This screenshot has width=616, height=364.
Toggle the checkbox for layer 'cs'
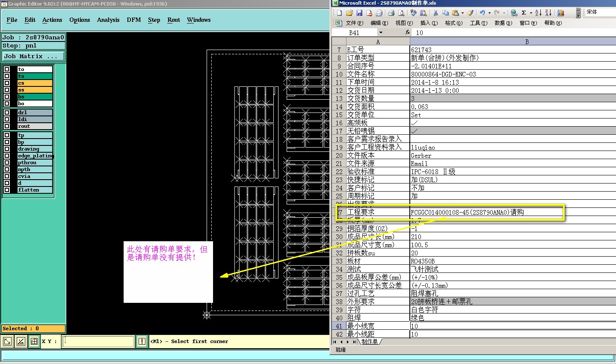click(7, 83)
